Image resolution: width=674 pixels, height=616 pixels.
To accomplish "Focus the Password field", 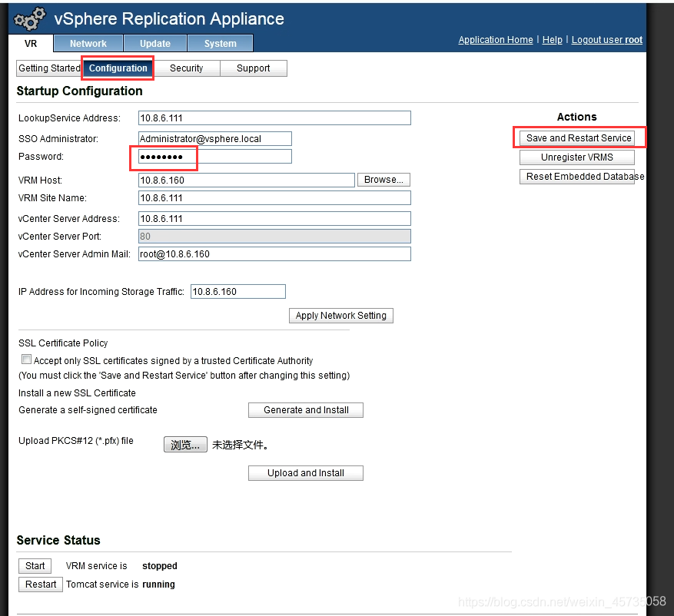I will click(x=215, y=157).
